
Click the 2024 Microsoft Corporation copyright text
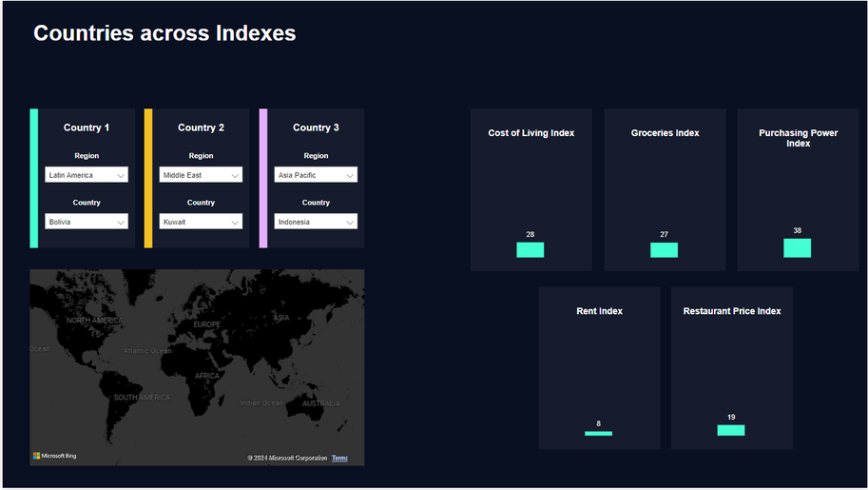point(287,458)
